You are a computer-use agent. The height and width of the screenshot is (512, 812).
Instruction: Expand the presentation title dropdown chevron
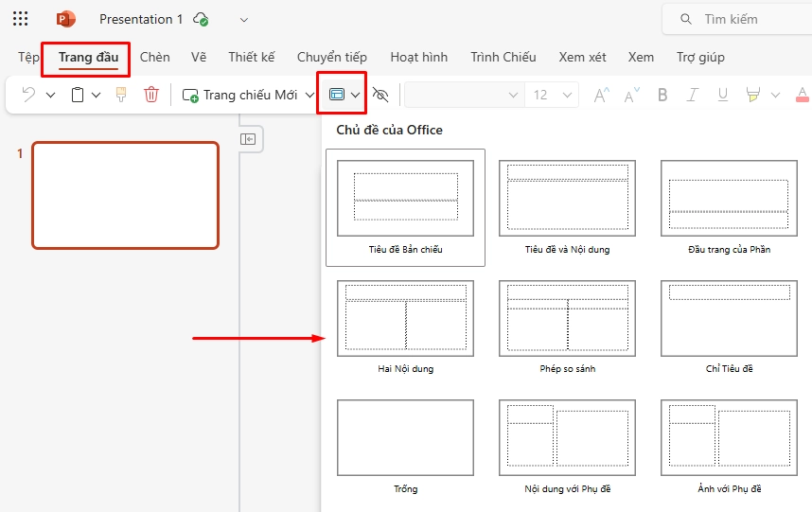[244, 20]
